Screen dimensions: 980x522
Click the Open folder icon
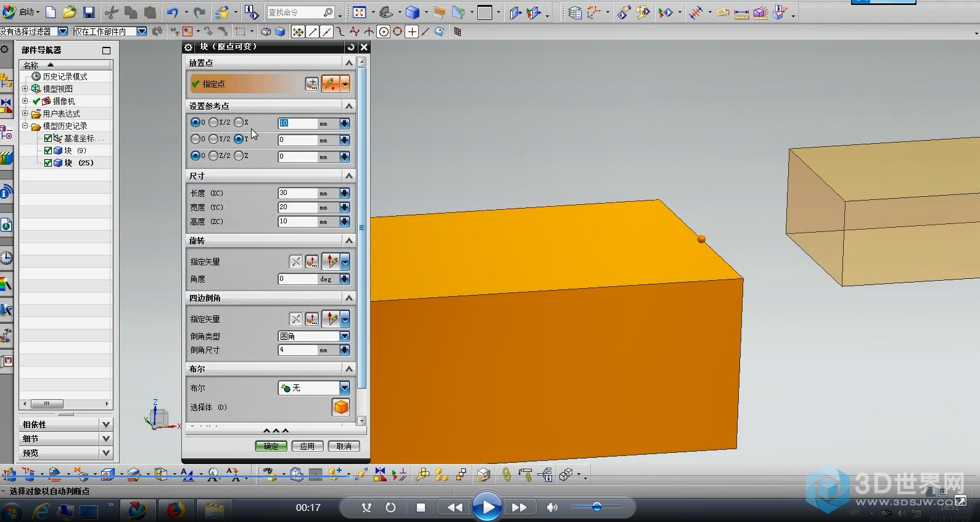pos(70,12)
